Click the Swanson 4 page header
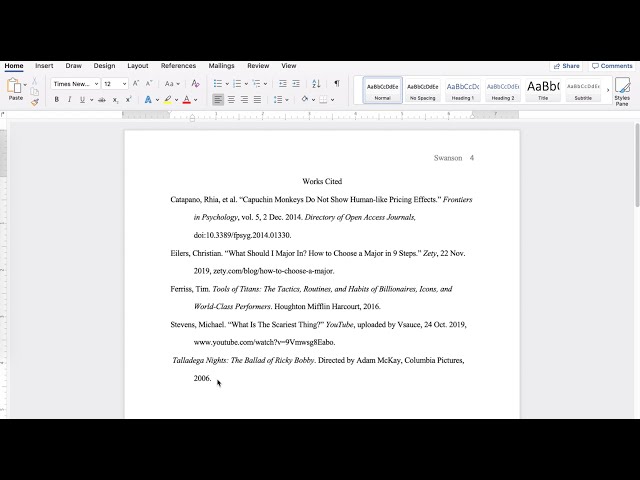 pos(453,158)
